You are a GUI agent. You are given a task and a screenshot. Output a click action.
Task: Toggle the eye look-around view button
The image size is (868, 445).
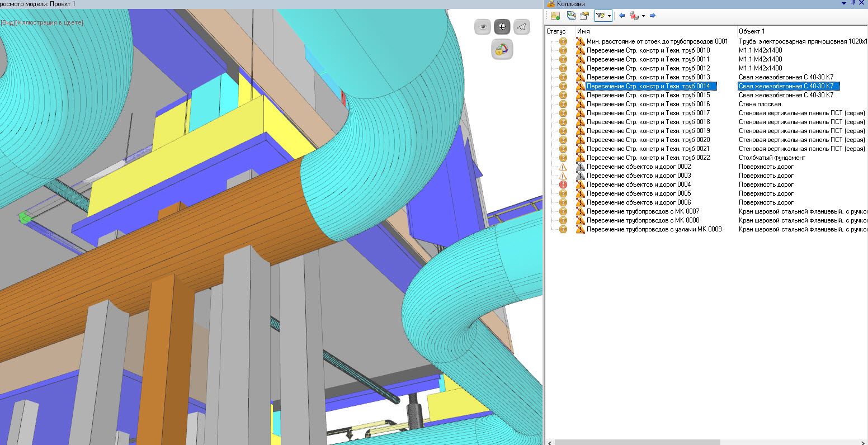coord(482,26)
